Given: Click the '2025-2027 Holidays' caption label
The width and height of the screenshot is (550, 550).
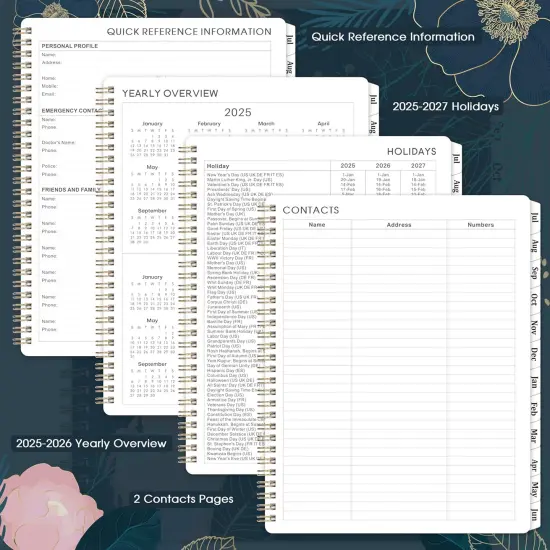Looking at the screenshot, I should (445, 106).
